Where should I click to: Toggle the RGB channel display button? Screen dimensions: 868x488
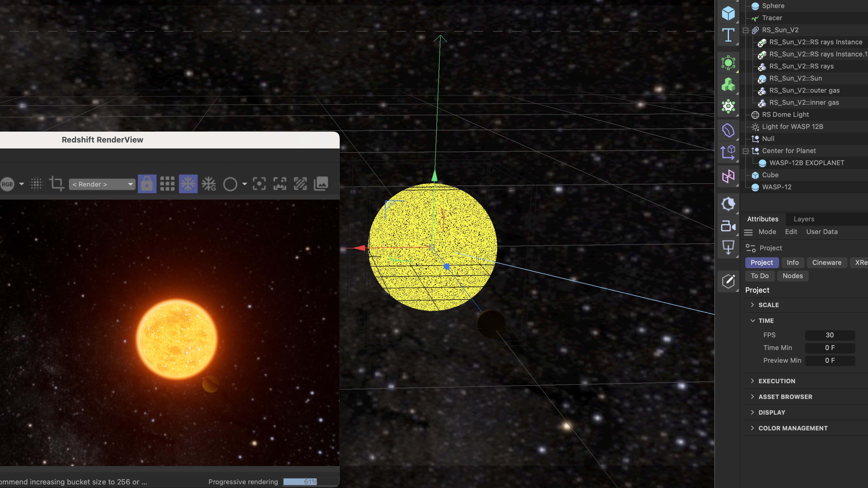tap(7, 184)
